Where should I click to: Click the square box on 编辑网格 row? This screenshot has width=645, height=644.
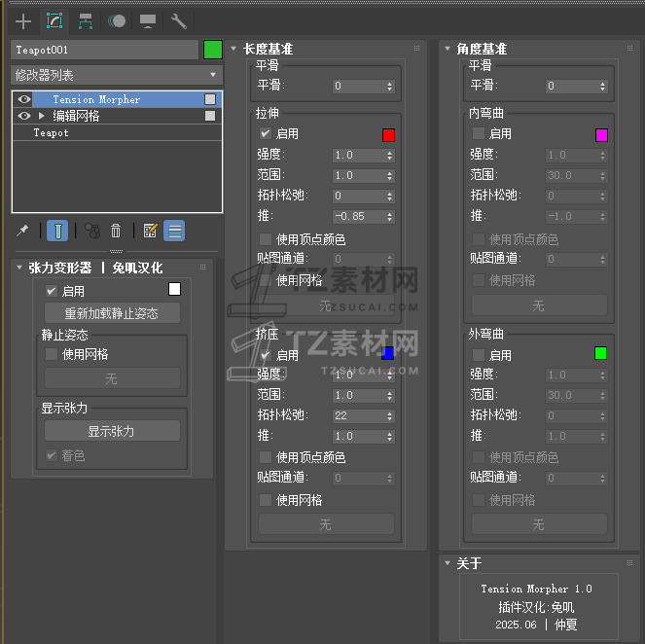pyautogui.click(x=210, y=116)
